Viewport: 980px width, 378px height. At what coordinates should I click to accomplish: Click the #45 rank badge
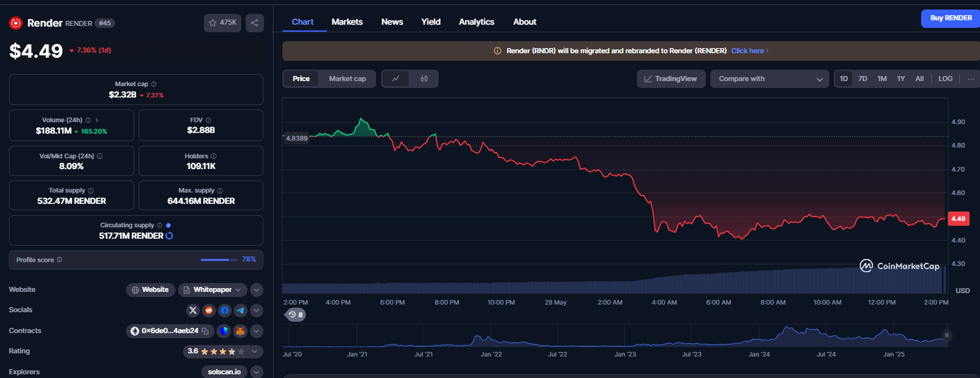coord(105,23)
